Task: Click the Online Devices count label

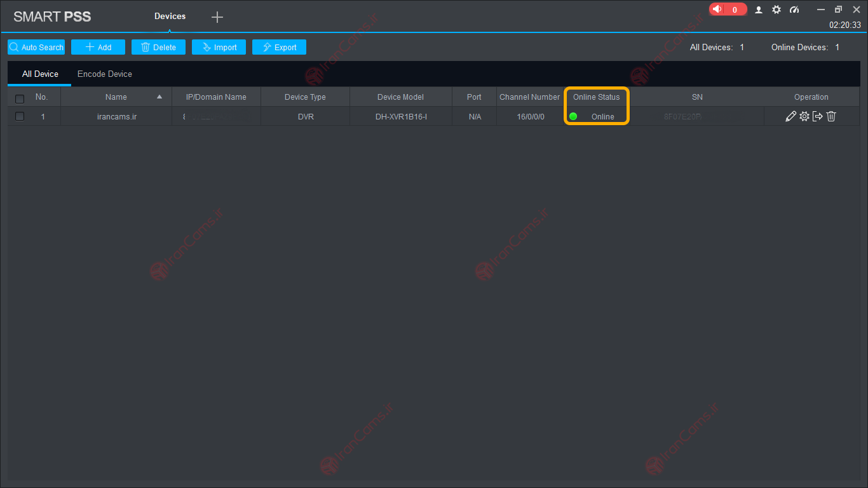Action: point(805,47)
